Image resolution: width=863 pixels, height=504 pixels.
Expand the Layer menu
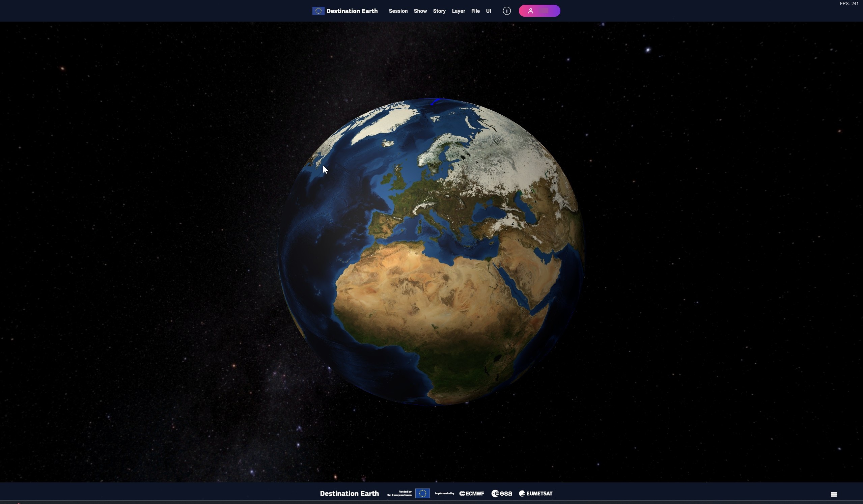click(458, 11)
